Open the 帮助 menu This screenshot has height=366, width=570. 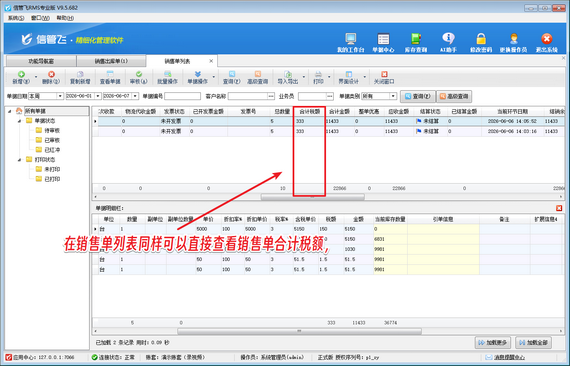[65, 18]
